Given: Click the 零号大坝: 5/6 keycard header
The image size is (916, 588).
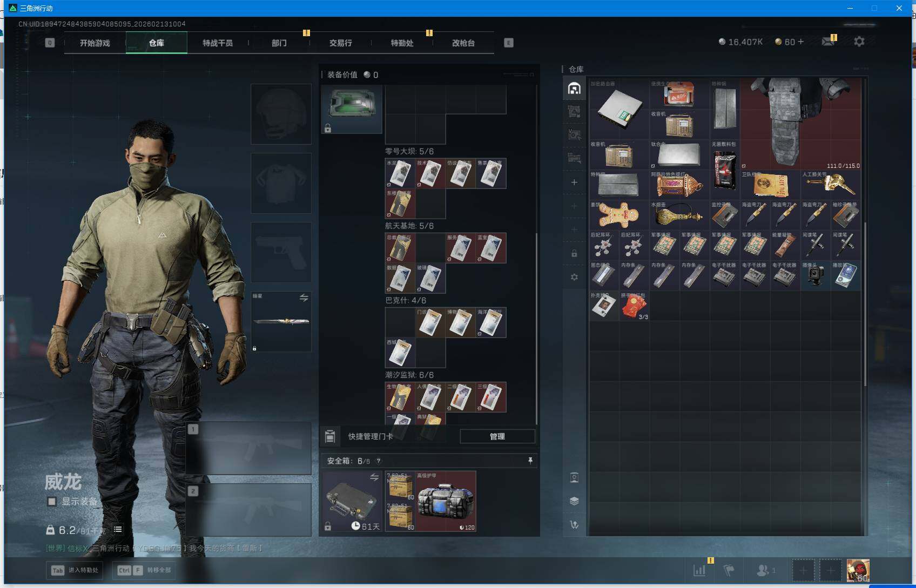Looking at the screenshot, I should pos(409,152).
